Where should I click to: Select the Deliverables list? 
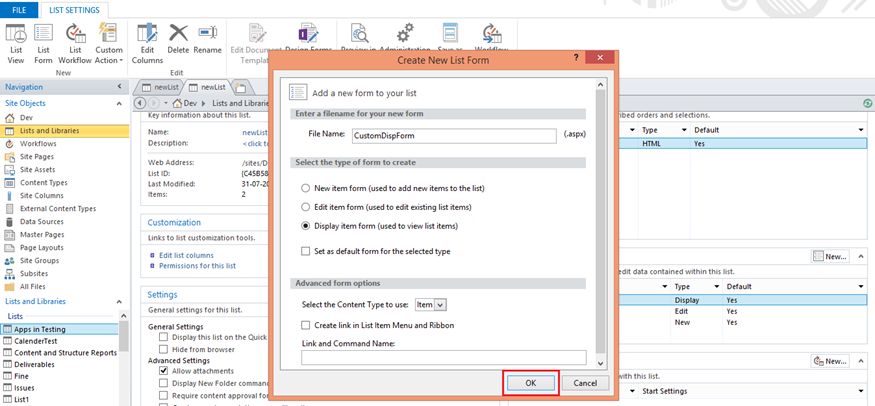click(35, 364)
